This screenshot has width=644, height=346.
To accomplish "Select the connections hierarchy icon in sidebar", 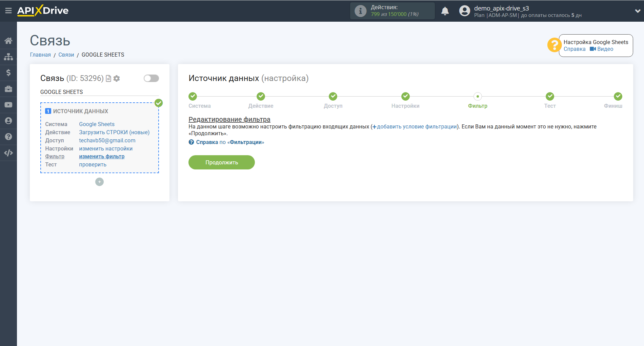I will (x=8, y=57).
